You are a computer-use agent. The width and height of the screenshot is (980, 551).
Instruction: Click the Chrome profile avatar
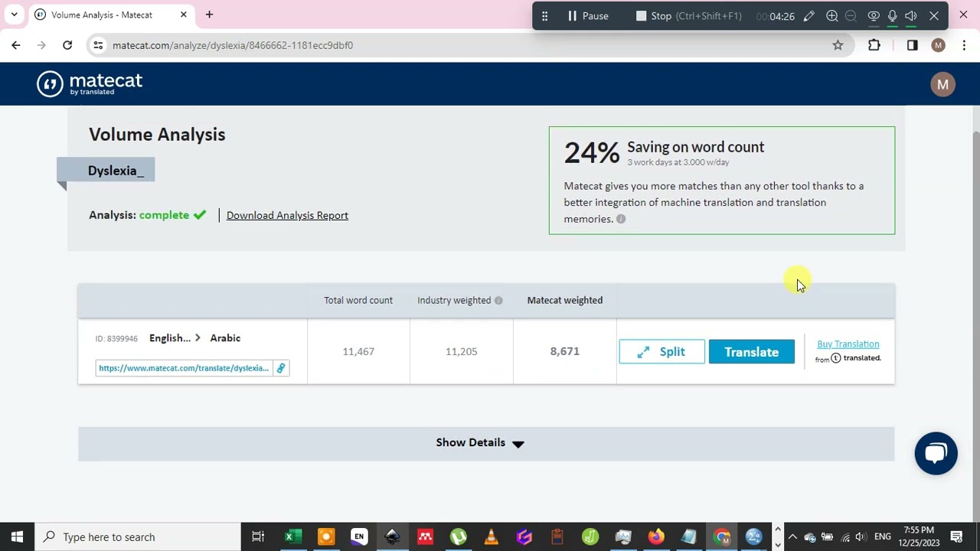pyautogui.click(x=938, y=45)
